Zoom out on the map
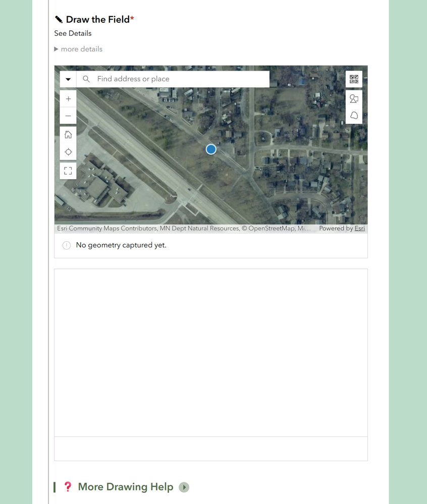 click(68, 116)
